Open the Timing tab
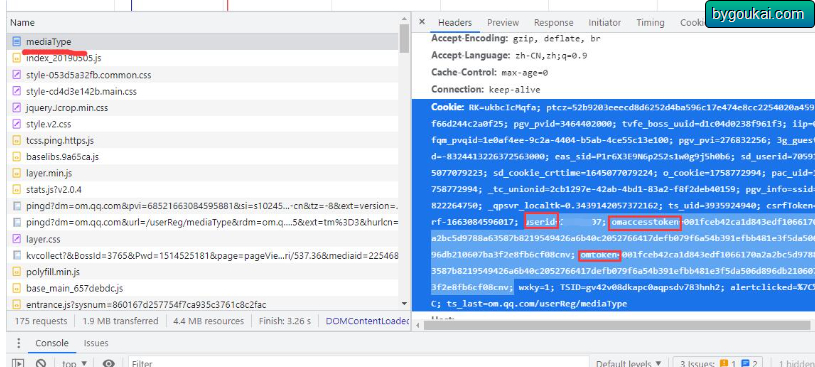 coord(650,23)
